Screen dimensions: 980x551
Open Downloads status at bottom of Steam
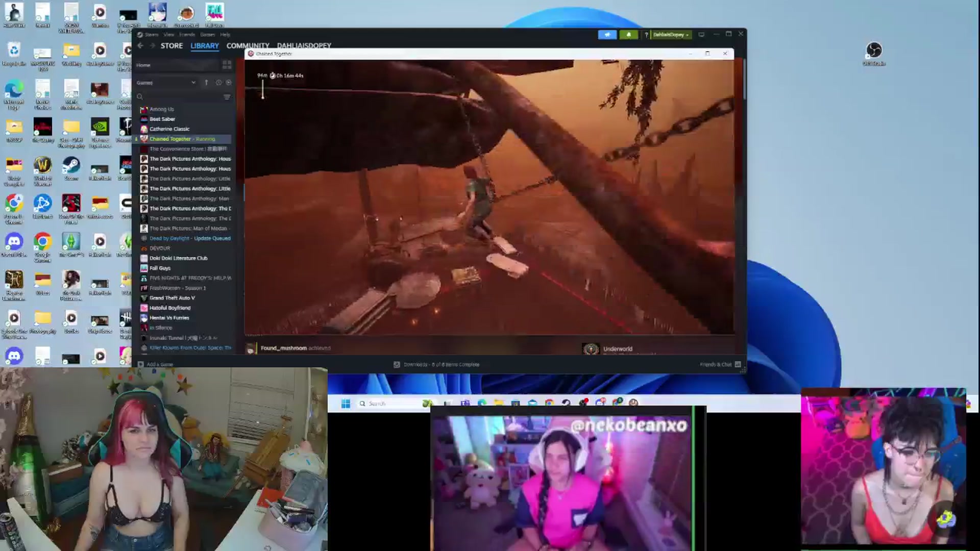[x=436, y=364]
